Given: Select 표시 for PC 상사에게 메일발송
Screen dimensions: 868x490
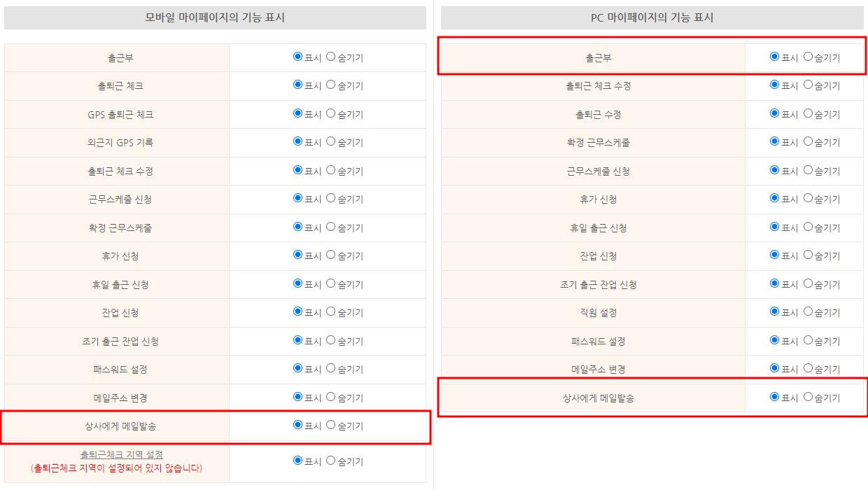Looking at the screenshot, I should (x=774, y=397).
